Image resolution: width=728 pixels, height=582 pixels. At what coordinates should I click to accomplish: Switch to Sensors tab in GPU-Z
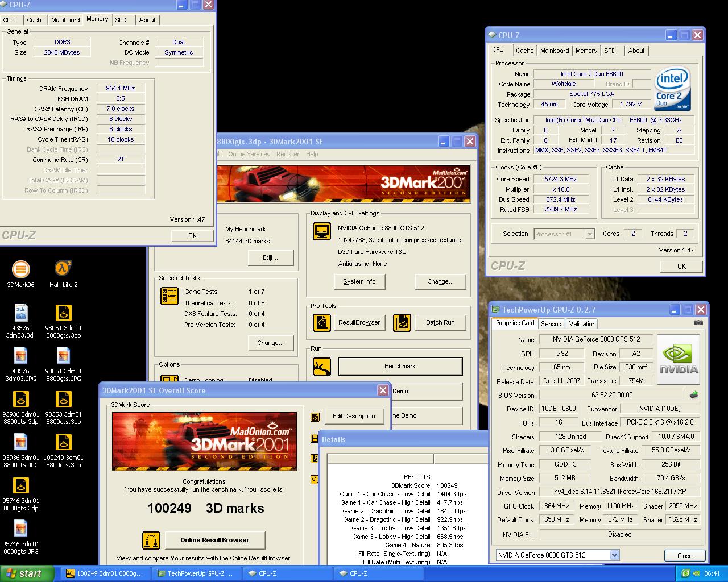(x=552, y=323)
